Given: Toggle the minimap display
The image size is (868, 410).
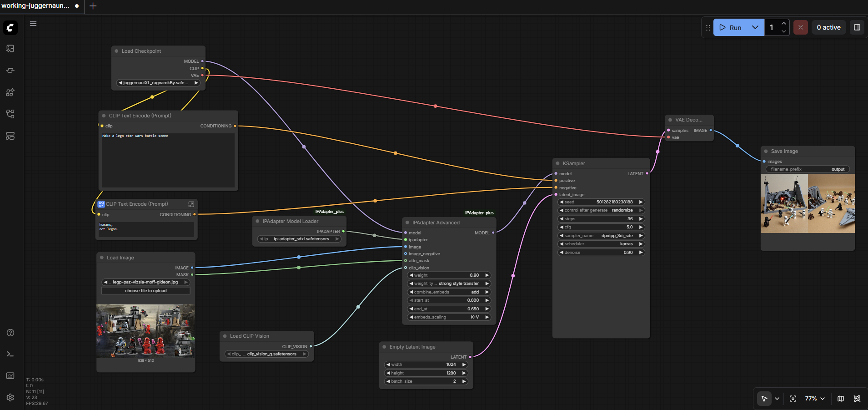Looking at the screenshot, I should (841, 399).
